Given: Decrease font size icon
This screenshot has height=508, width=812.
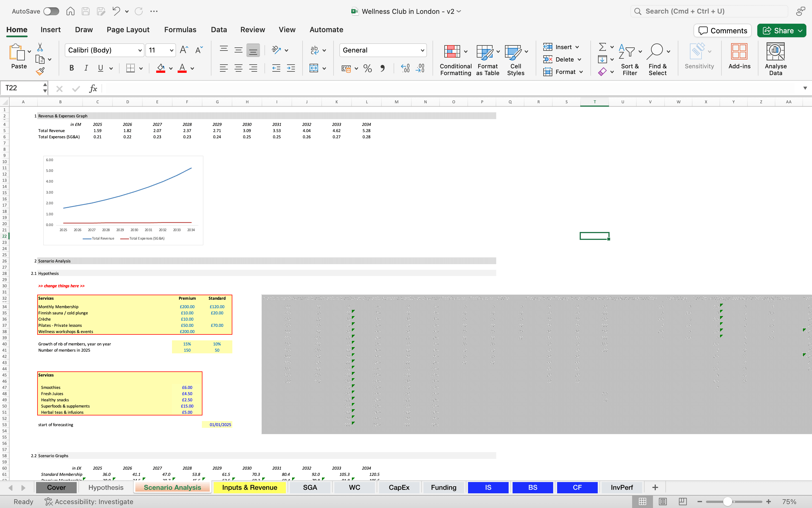Looking at the screenshot, I should pos(199,50).
